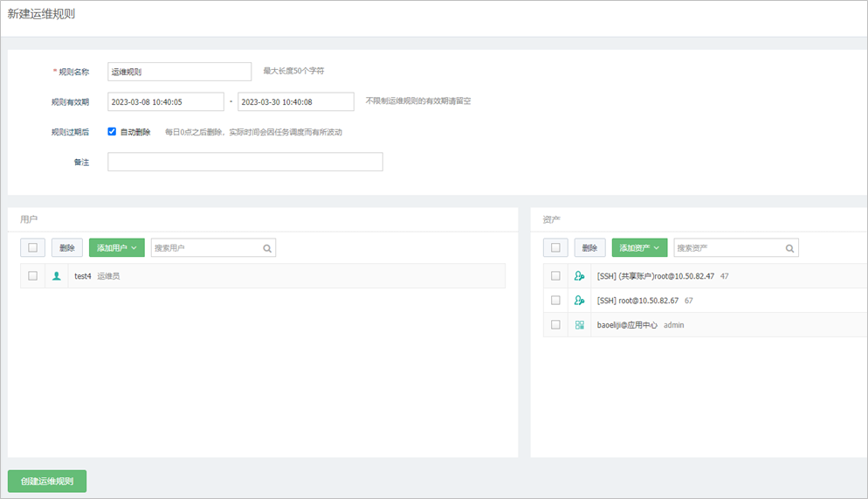The width and height of the screenshot is (868, 499).
Task: Click the account icon for root@10.50.82.67
Action: click(x=579, y=300)
